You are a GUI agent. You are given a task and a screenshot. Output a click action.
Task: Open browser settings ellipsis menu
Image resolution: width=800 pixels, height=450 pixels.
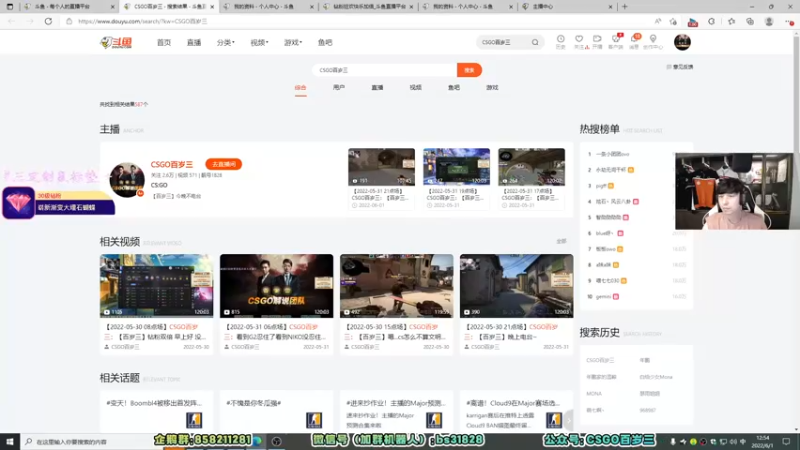click(x=789, y=21)
